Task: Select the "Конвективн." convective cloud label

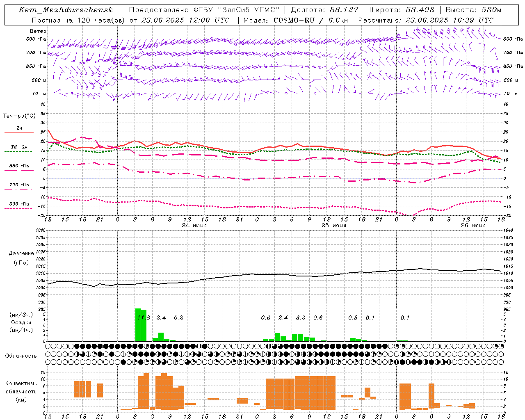Action: click(x=21, y=383)
